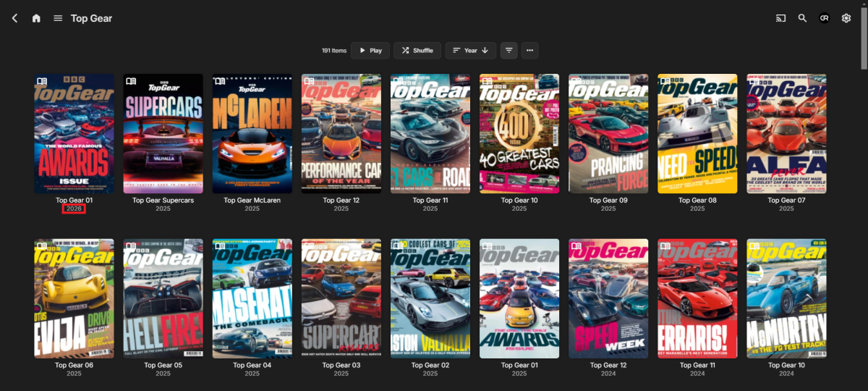Open search with magnifier icon

click(802, 18)
